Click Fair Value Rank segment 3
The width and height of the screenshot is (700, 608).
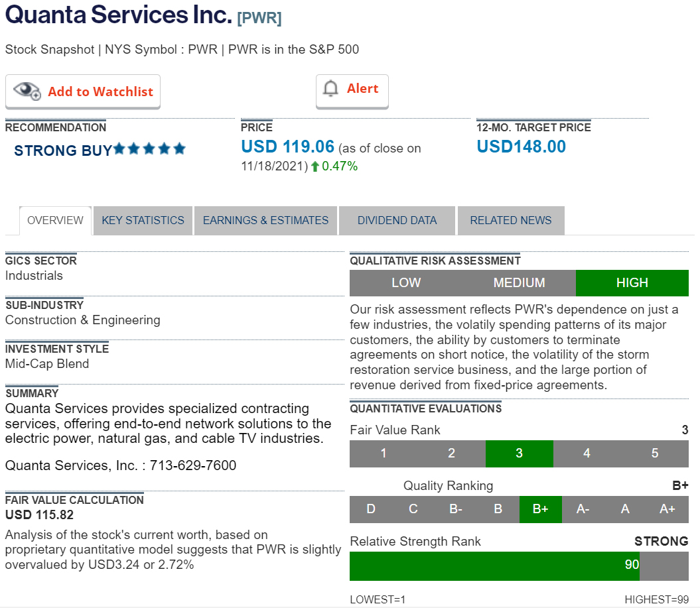tap(519, 454)
